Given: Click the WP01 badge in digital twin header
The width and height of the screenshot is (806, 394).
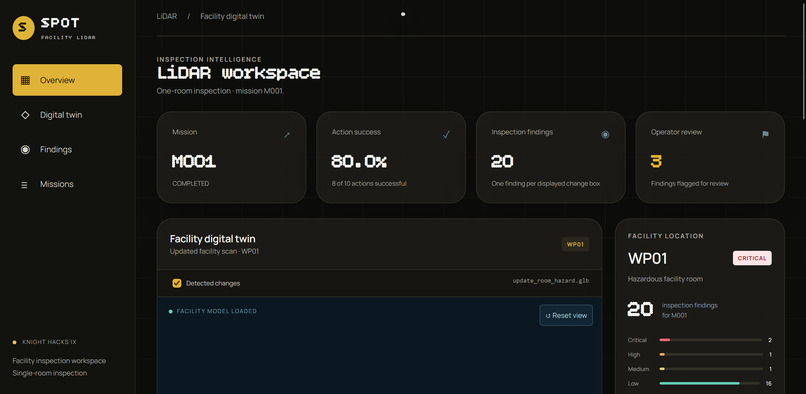Looking at the screenshot, I should point(575,244).
